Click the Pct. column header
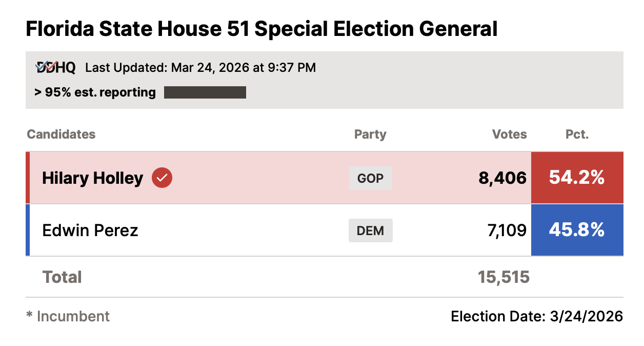 coord(577,134)
